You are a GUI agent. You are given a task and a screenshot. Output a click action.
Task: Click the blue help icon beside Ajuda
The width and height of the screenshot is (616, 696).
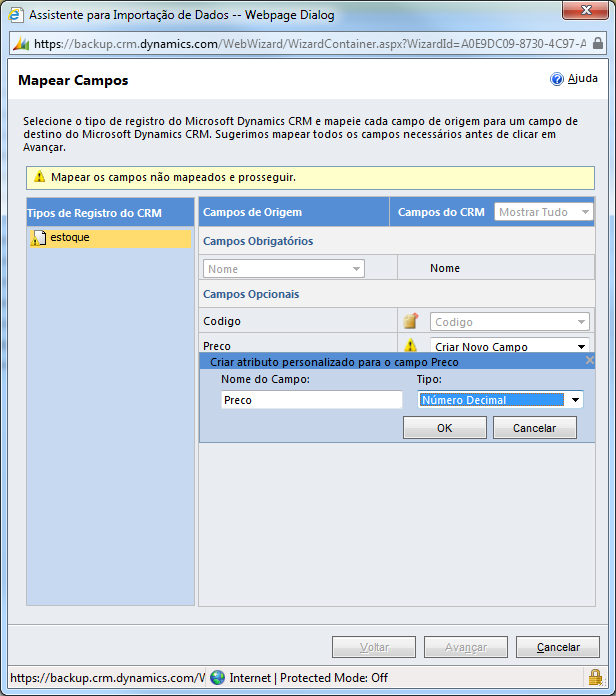coord(557,79)
